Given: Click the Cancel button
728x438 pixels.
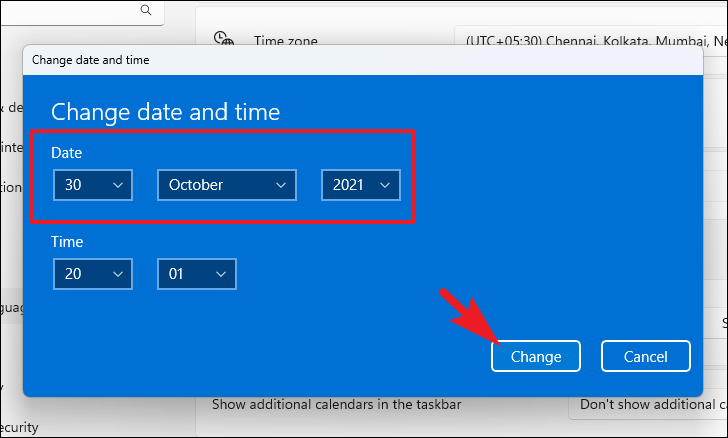Looking at the screenshot, I should point(645,356).
